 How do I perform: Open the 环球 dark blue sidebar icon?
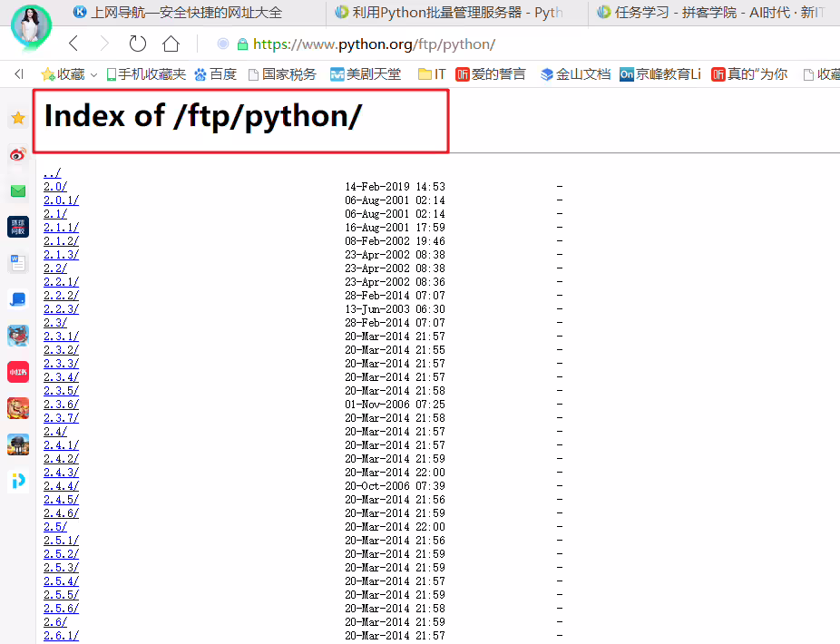18,227
